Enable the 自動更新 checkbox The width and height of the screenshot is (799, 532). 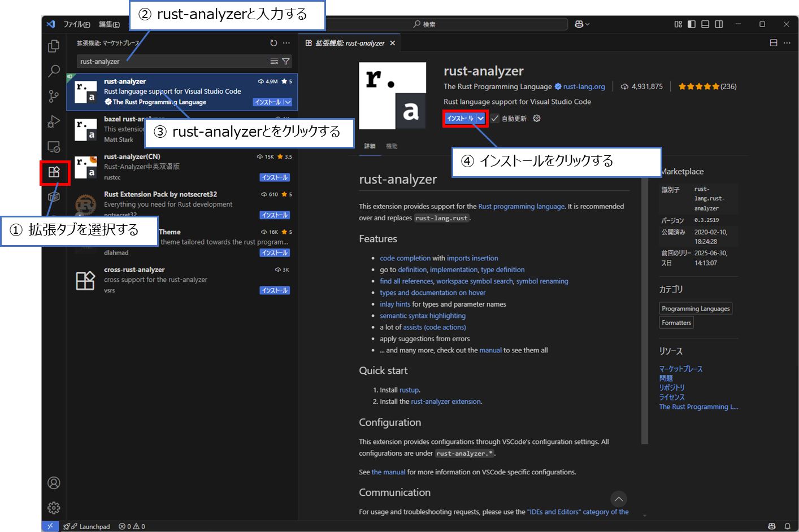pyautogui.click(x=496, y=118)
